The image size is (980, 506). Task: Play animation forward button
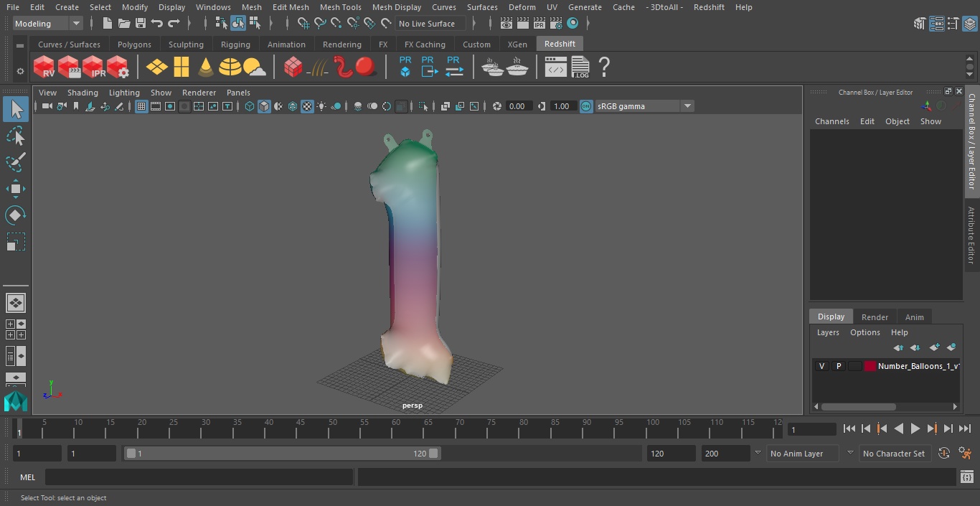pyautogui.click(x=915, y=428)
